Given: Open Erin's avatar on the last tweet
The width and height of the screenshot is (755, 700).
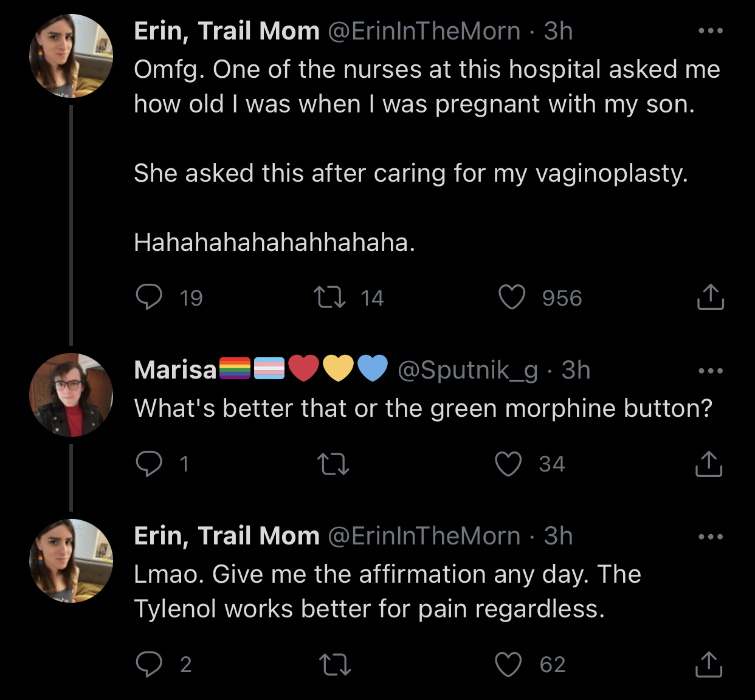Looking at the screenshot, I should [x=71, y=561].
